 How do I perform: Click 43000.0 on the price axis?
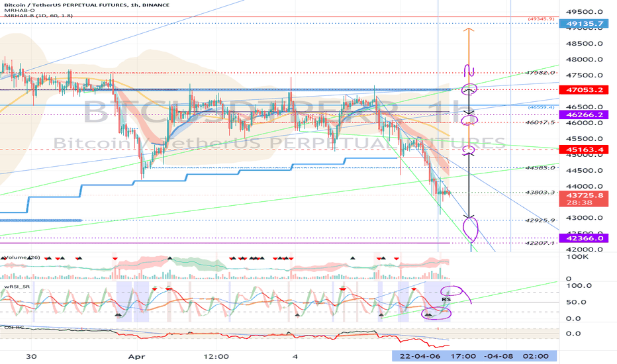coord(584,218)
